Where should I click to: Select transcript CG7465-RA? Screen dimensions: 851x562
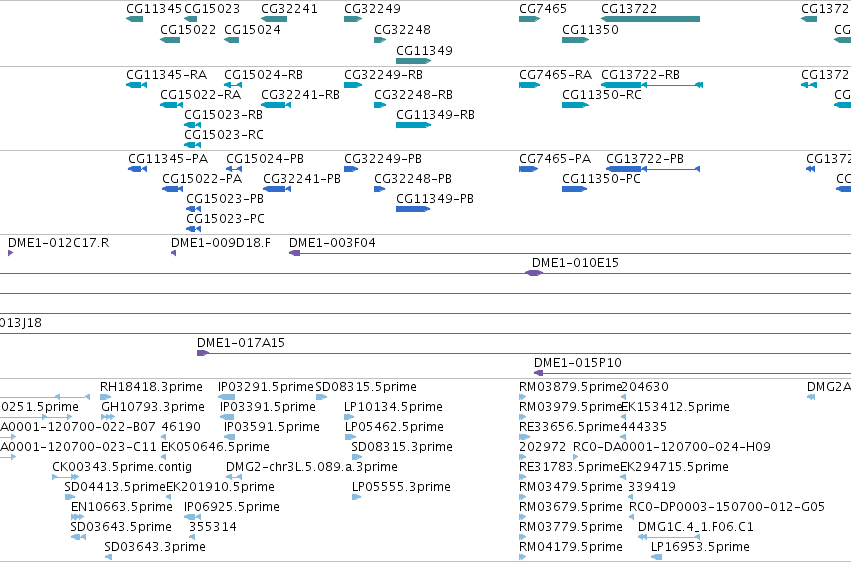click(x=555, y=75)
